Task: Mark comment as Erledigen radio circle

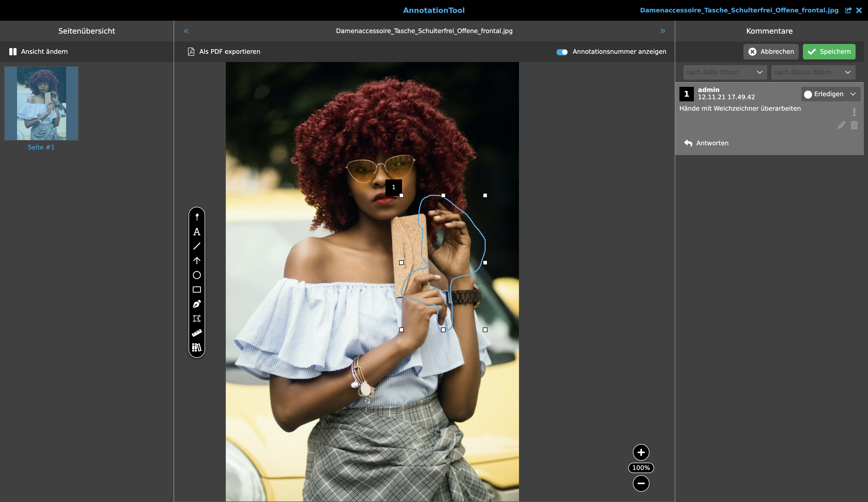Action: (808, 94)
